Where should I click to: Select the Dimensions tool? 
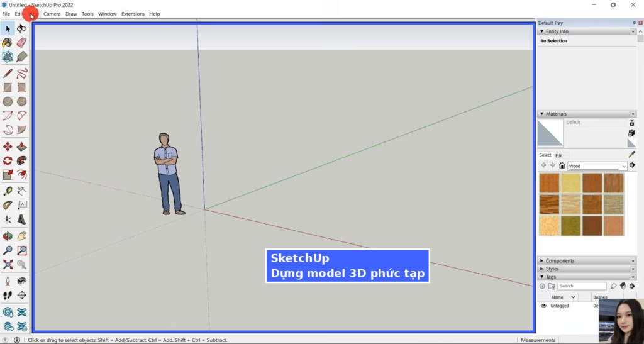click(x=22, y=191)
